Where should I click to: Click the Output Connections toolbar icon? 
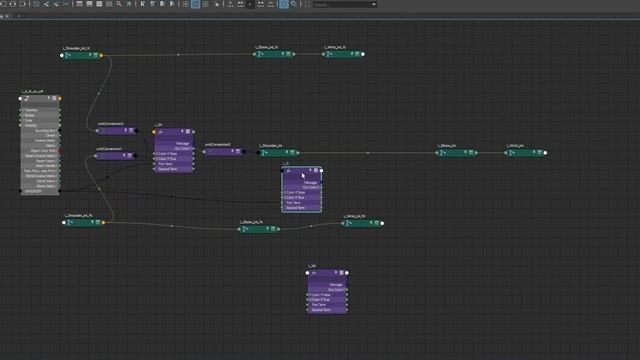pyautogui.click(x=23, y=4)
